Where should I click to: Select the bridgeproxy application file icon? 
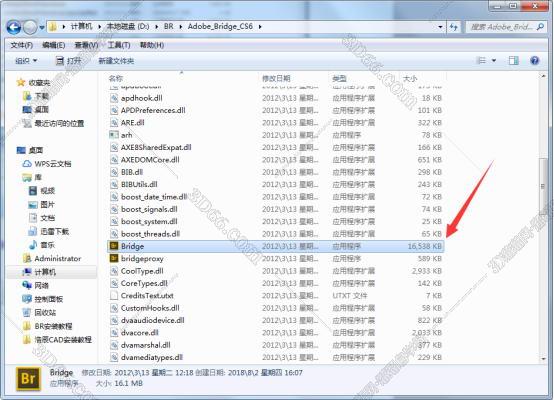pos(114,258)
